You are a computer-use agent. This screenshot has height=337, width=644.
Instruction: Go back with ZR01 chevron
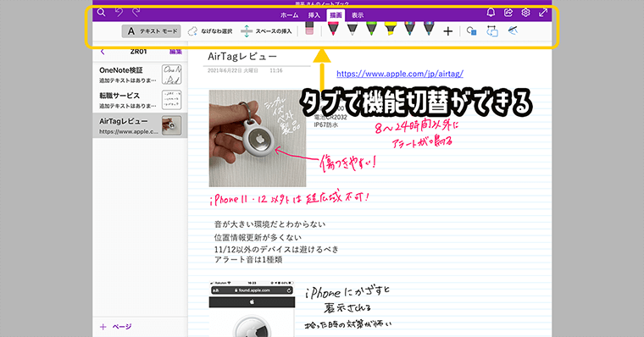click(103, 52)
